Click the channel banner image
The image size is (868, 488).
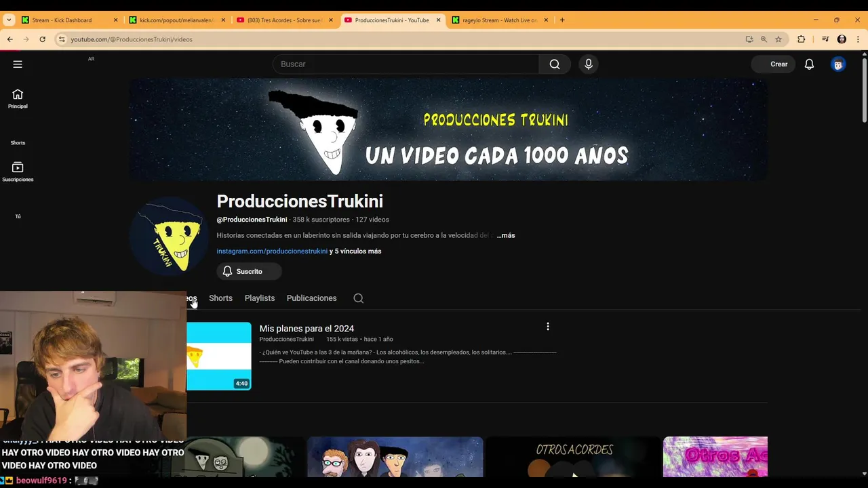(448, 129)
